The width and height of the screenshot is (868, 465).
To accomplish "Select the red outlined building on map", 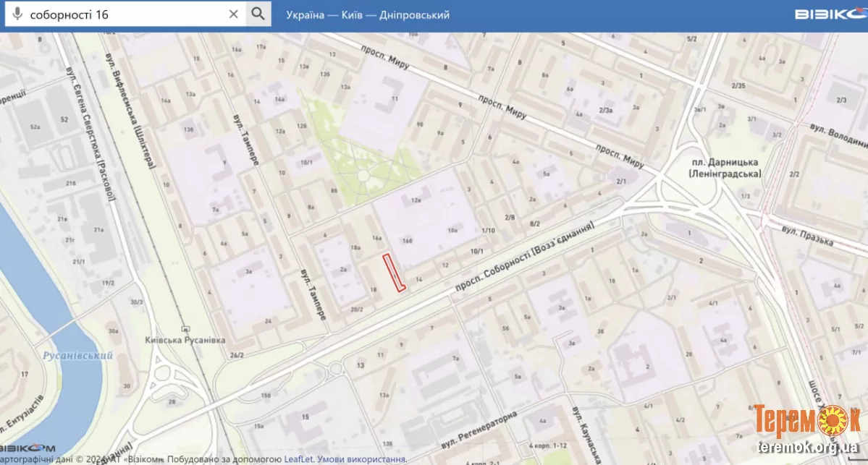I will (x=393, y=273).
